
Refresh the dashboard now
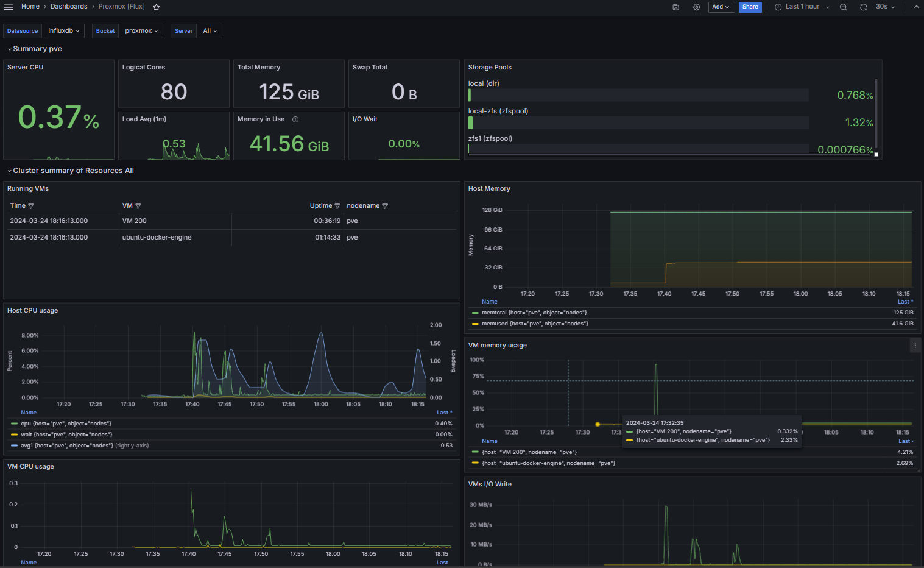[864, 7]
